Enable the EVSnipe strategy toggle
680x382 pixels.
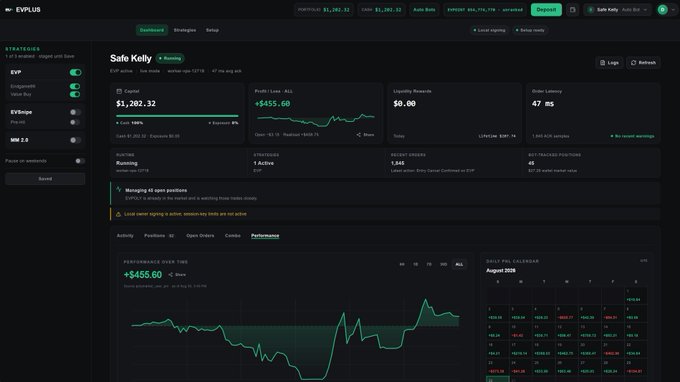(75, 112)
